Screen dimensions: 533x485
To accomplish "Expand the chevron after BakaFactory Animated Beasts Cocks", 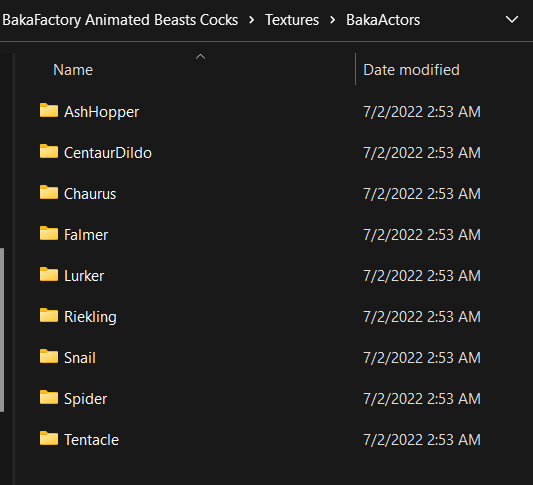I will click(x=252, y=20).
